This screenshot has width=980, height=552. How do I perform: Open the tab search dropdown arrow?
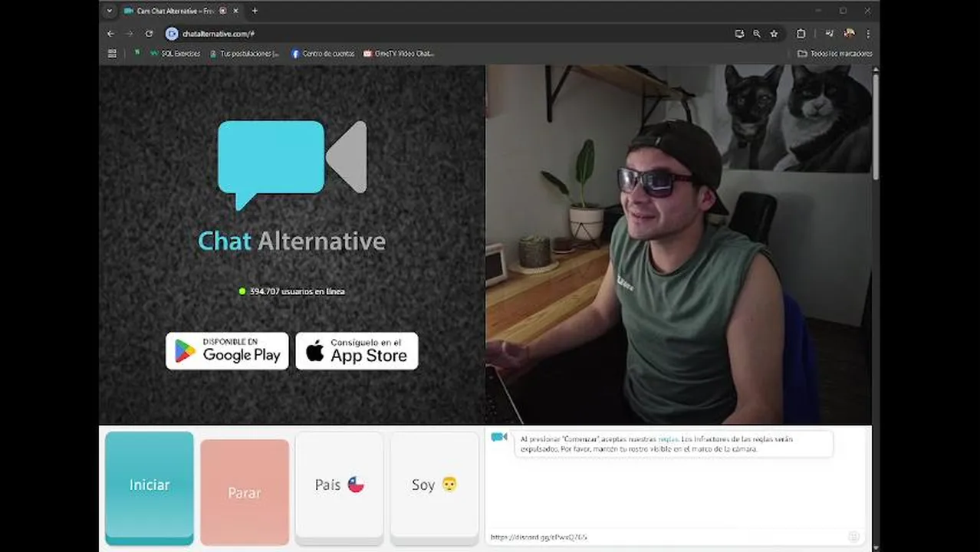pyautogui.click(x=109, y=11)
